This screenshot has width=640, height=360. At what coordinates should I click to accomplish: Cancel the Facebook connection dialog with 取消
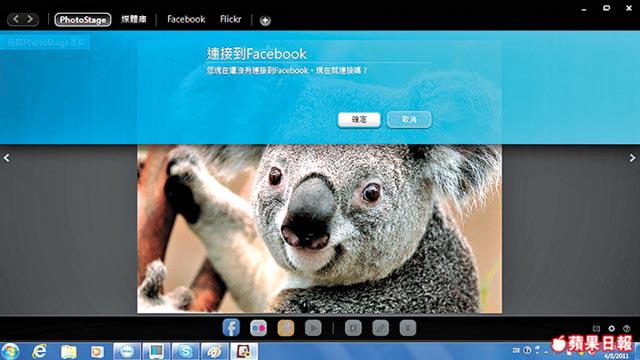(409, 120)
